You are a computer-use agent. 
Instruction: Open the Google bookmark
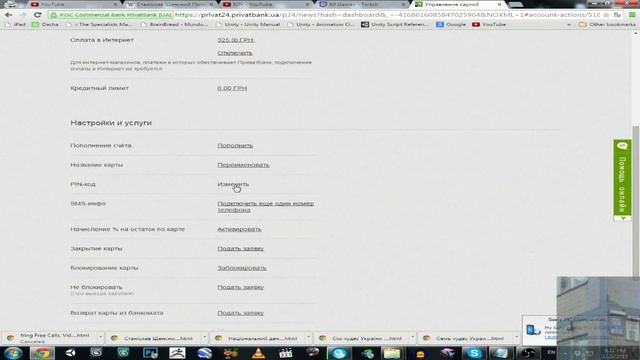[x=451, y=24]
